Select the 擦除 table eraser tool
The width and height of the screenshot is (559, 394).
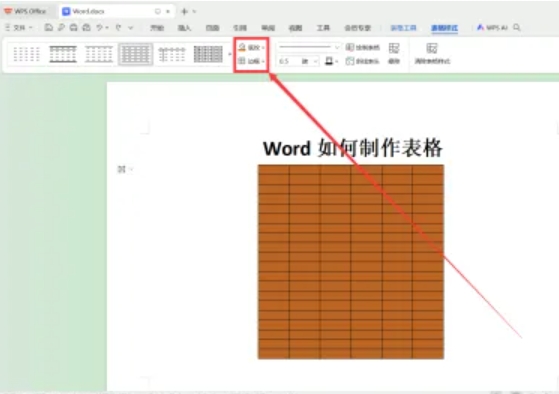(394, 53)
